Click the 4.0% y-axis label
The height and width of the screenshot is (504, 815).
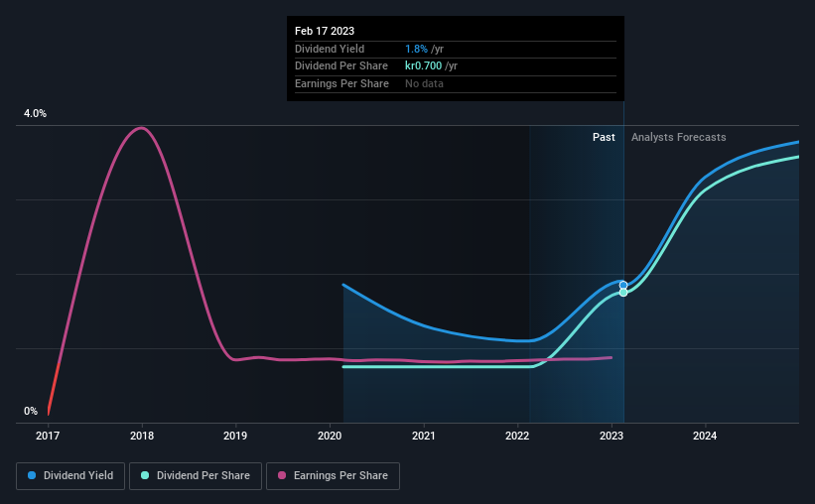coord(35,113)
